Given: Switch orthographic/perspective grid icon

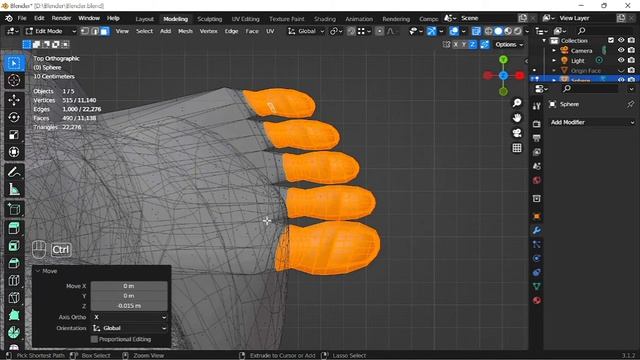Looking at the screenshot, I should [517, 148].
